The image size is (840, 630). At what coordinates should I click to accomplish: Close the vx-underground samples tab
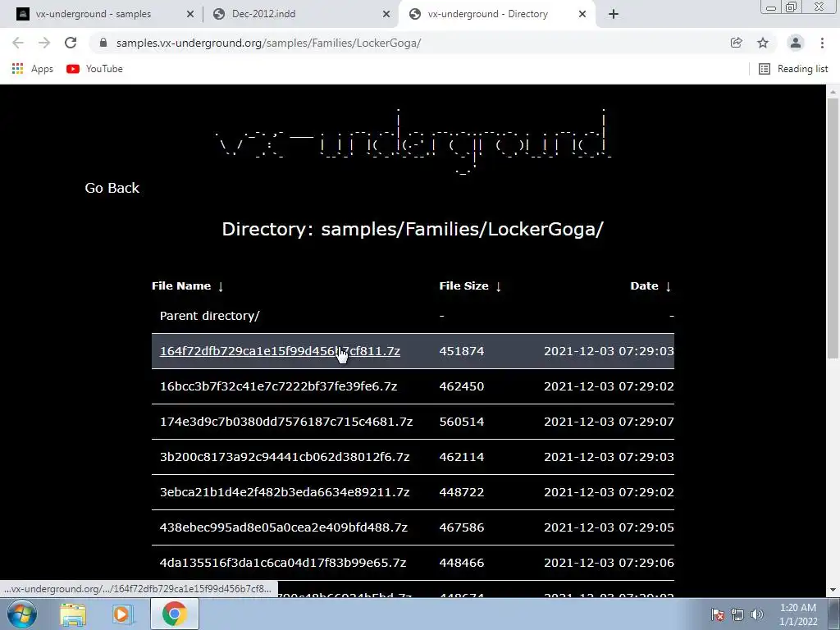189,14
